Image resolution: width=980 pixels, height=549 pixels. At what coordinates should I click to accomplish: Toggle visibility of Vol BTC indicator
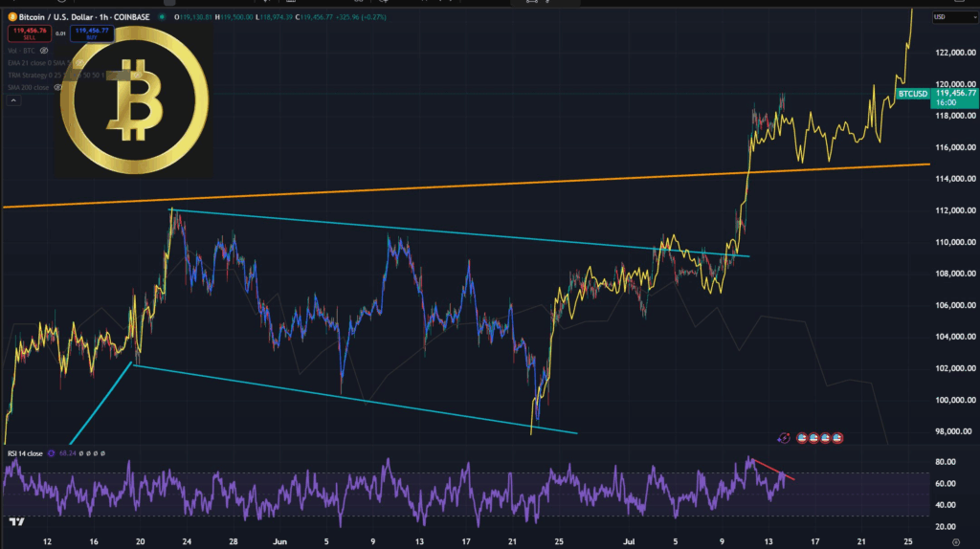tap(44, 51)
